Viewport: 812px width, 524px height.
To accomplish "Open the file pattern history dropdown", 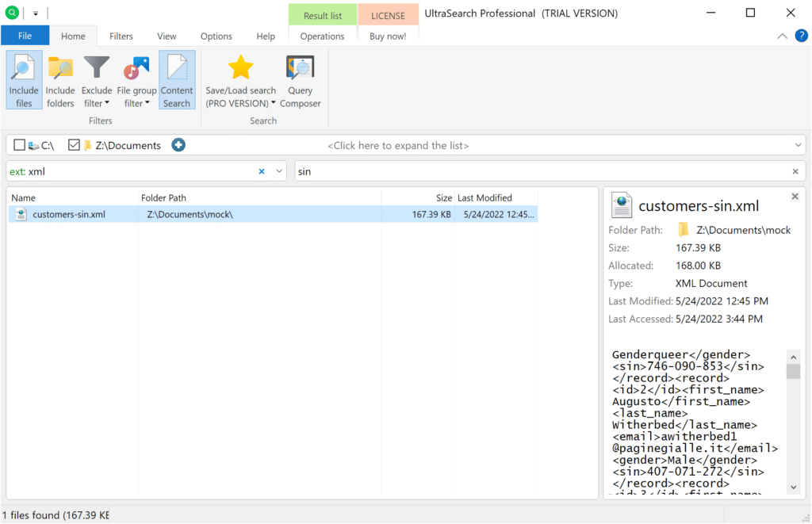I will [x=279, y=171].
